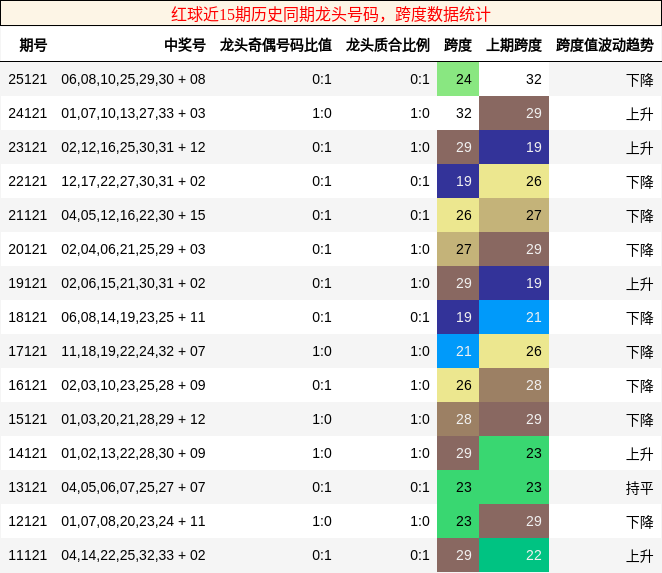Screen dimensions: 662x573
Task: Click winning numbers 12,17,22,27,30,31 + 02
Action: (133, 181)
